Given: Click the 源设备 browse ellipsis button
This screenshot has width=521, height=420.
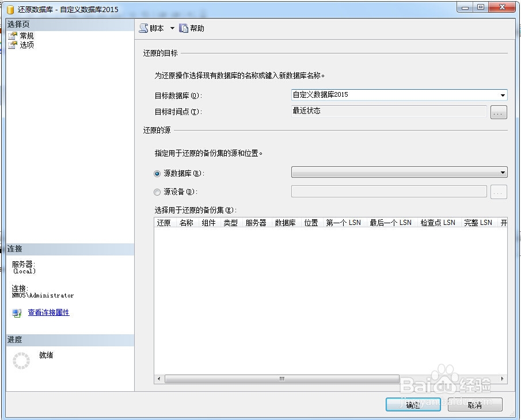Looking at the screenshot, I should pos(499,192).
